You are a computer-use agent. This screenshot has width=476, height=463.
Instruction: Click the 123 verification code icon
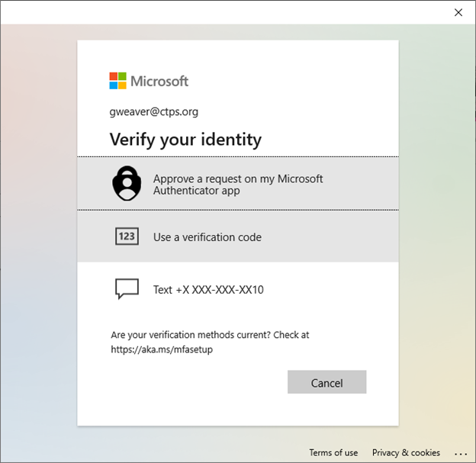click(x=127, y=236)
